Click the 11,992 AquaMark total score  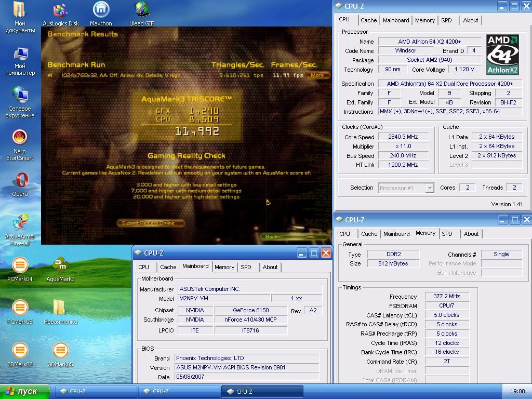pos(197,131)
